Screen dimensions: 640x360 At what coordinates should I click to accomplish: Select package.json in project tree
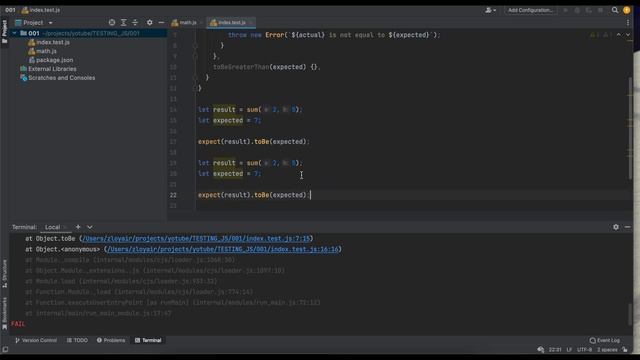51,60
